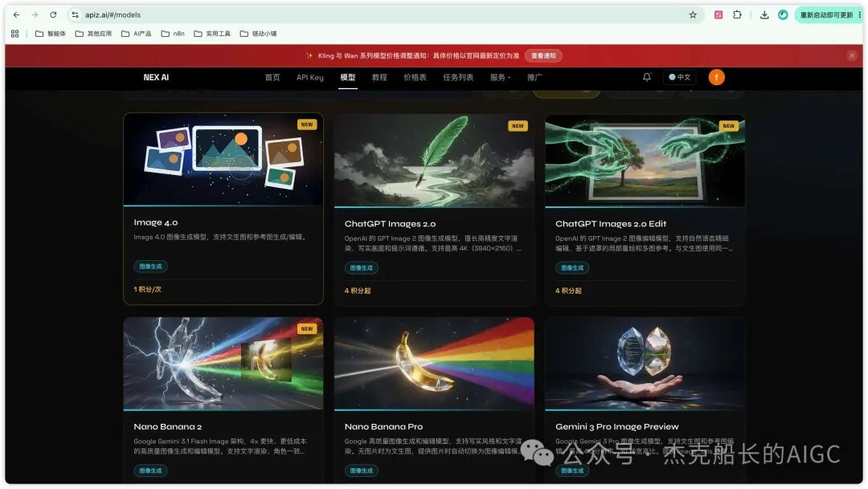Open the orange user avatar menu
Viewport: 868px width, 489px height.
tap(716, 77)
